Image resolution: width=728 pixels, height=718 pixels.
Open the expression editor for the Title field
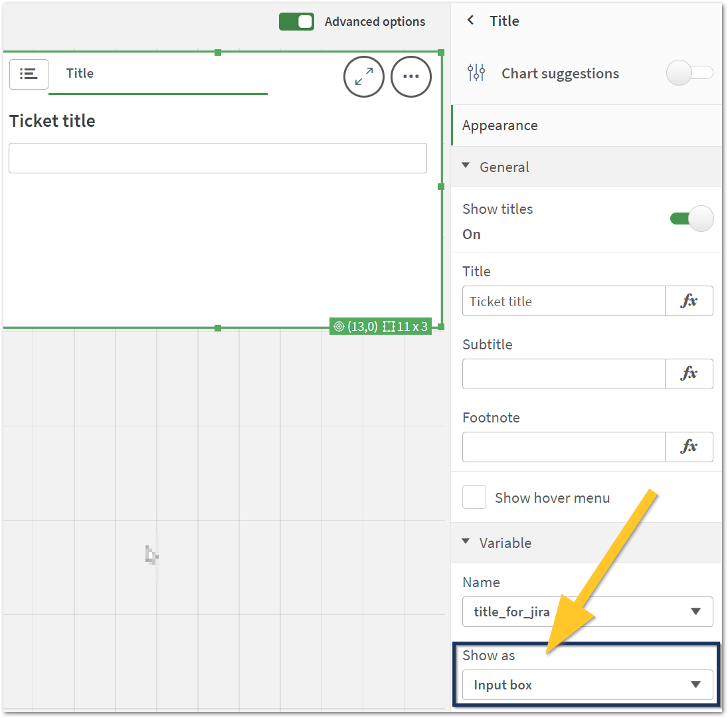coord(689,301)
